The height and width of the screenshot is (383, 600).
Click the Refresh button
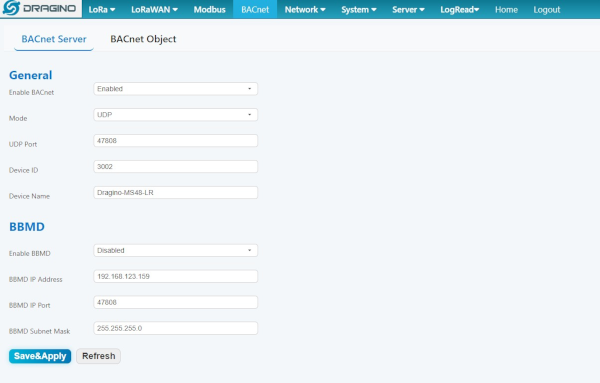(98, 356)
